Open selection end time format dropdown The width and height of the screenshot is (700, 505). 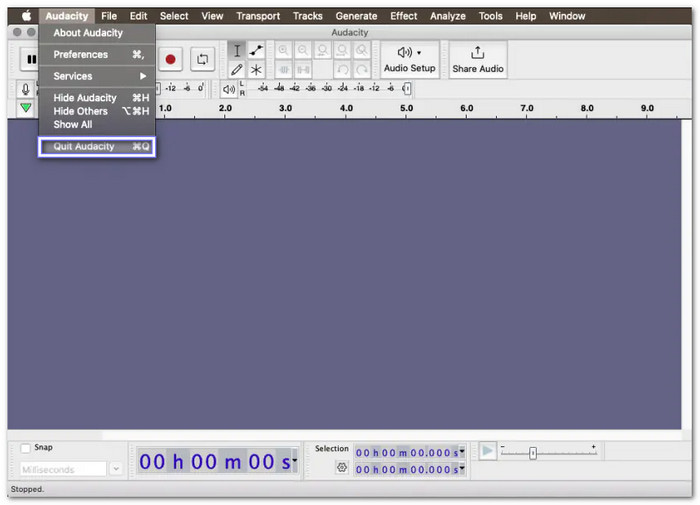[x=462, y=468]
